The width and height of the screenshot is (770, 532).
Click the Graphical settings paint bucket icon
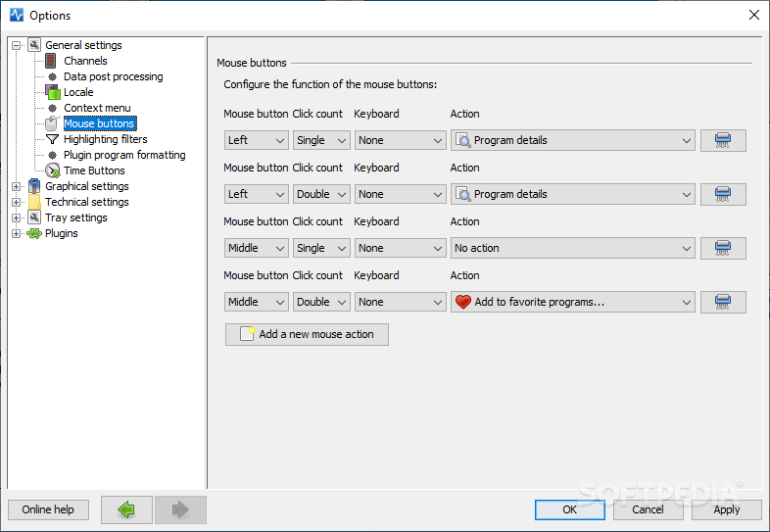tap(34, 186)
